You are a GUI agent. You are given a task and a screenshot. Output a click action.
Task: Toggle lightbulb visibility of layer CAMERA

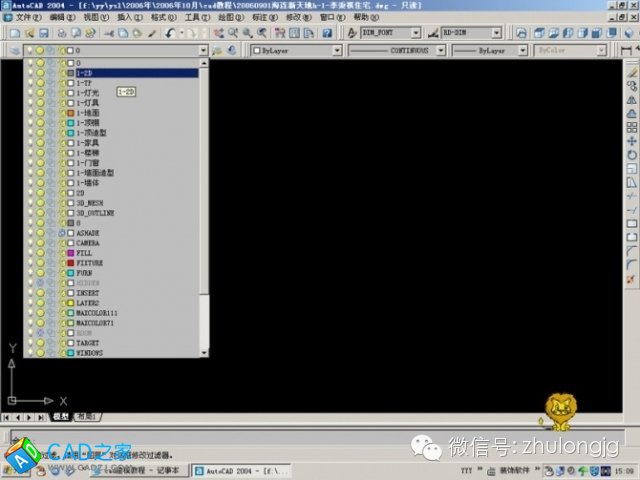tap(29, 243)
